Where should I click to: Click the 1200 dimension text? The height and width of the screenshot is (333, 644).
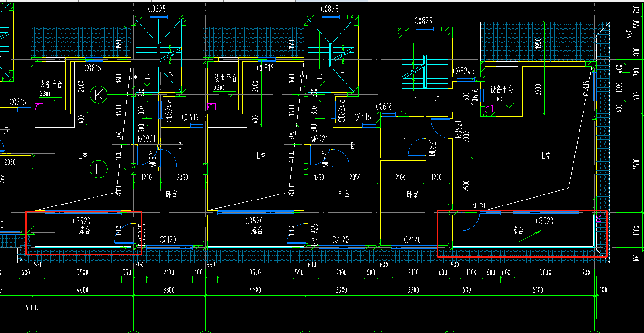pyautogui.click(x=437, y=177)
